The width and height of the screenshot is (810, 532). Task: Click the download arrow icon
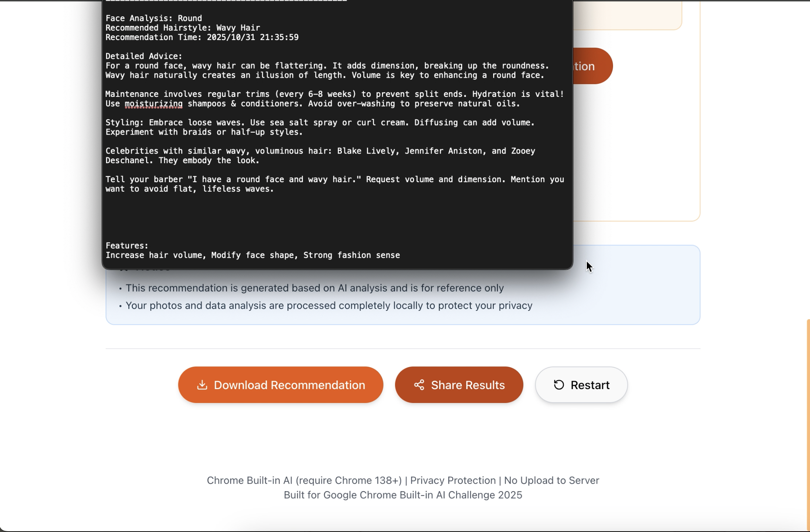pyautogui.click(x=202, y=385)
